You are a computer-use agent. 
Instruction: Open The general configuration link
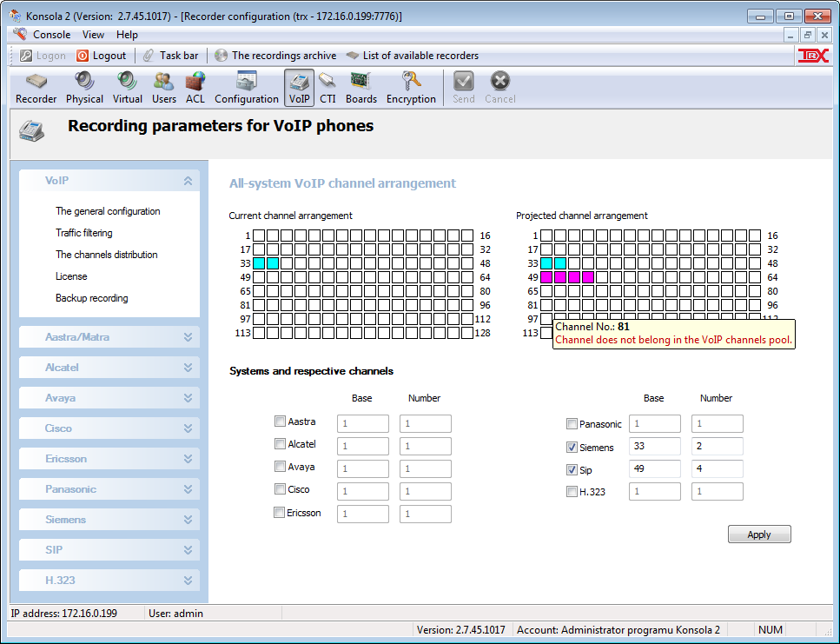(108, 211)
